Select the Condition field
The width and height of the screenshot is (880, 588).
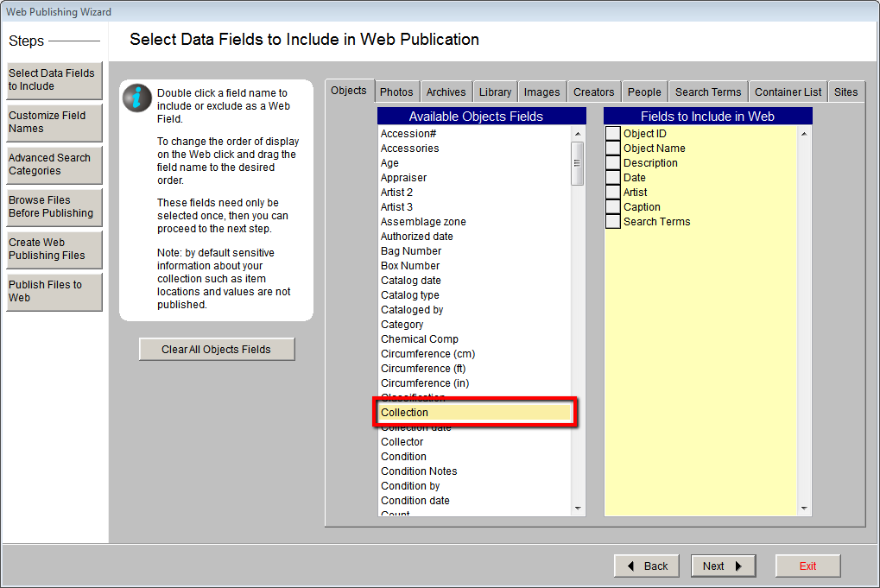(474, 456)
